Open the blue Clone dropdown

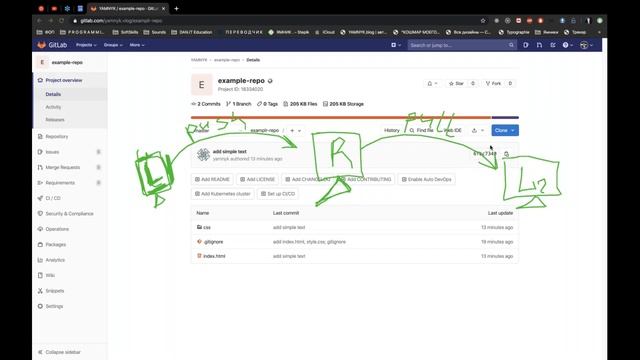point(505,131)
